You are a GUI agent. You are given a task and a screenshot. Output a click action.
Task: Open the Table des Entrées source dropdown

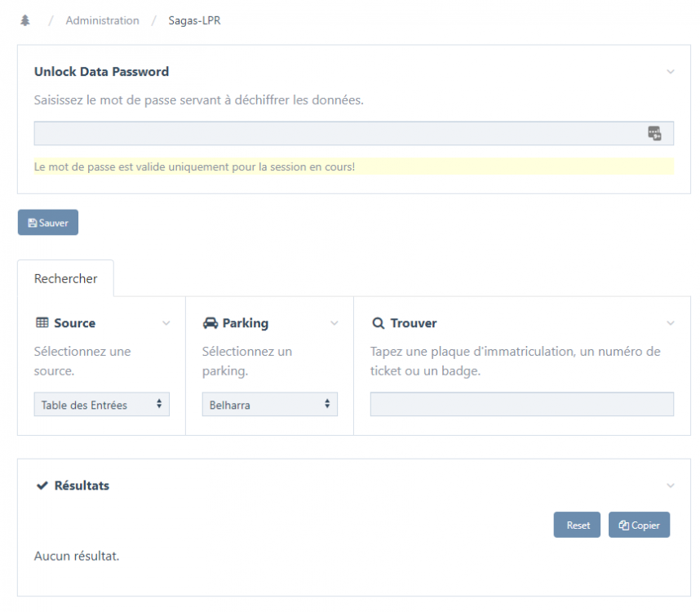[102, 405]
